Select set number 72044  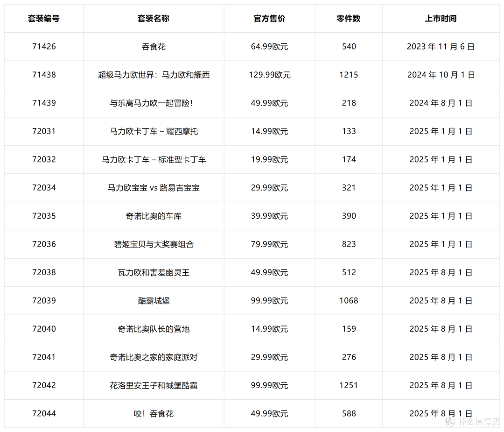44,414
